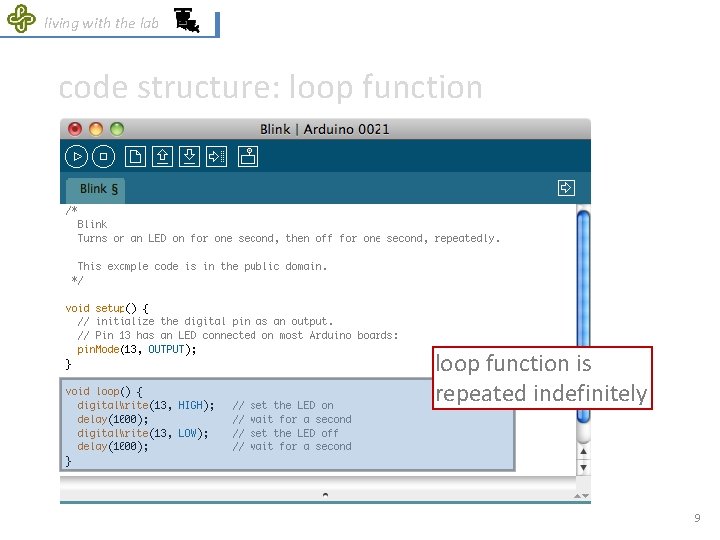Click the Louisiana state map logo in header
720x540 pixels.
point(187,20)
